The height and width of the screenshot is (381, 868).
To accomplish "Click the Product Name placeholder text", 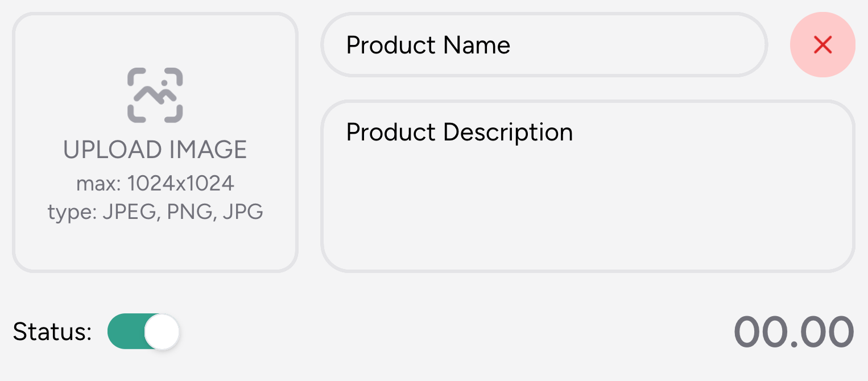I will pyautogui.click(x=428, y=45).
